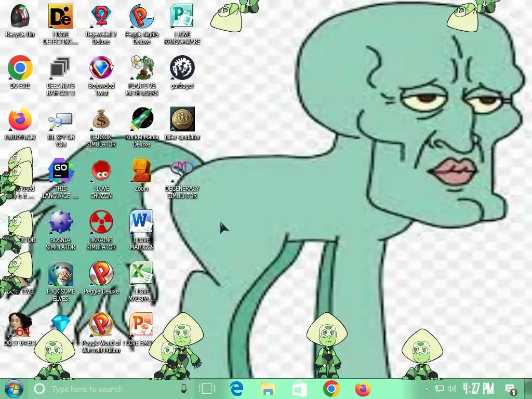Open Task View in the taskbar
The height and width of the screenshot is (399, 532).
[x=207, y=389]
